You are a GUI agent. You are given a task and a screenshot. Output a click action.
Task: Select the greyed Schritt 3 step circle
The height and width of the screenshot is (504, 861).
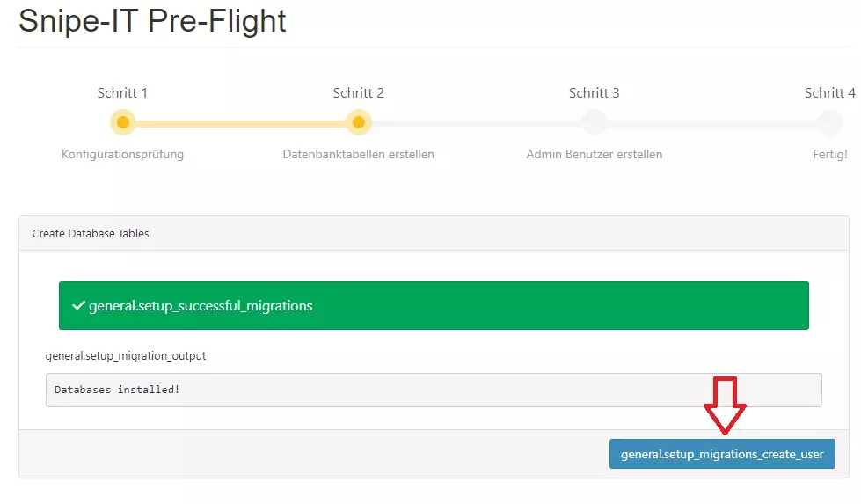[x=594, y=122]
